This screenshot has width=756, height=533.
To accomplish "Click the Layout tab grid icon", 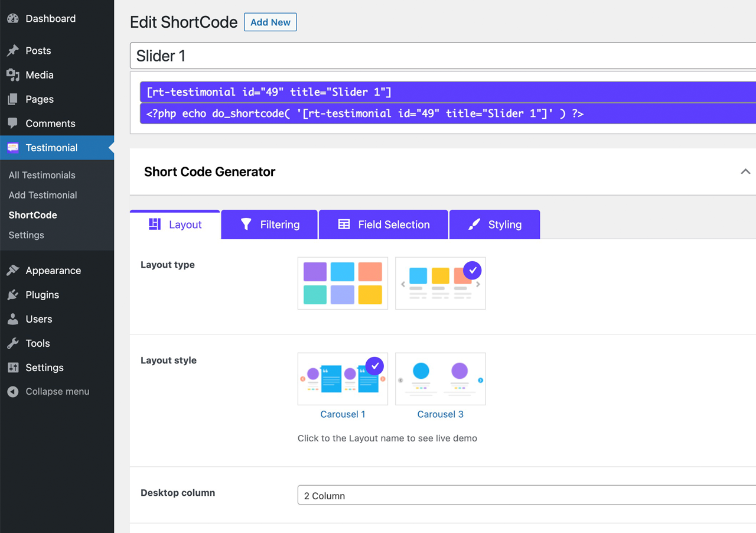I will pyautogui.click(x=155, y=224).
